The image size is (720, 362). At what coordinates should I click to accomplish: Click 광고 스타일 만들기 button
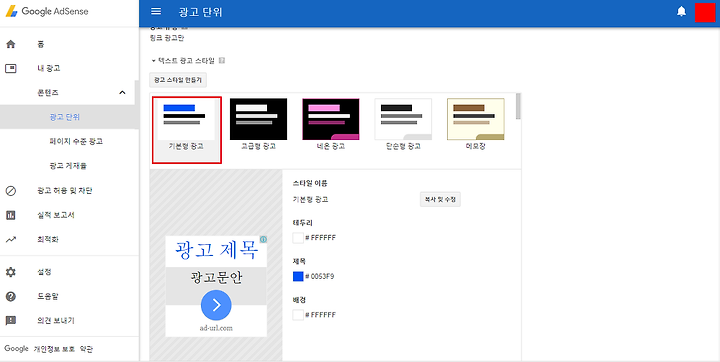pos(178,80)
